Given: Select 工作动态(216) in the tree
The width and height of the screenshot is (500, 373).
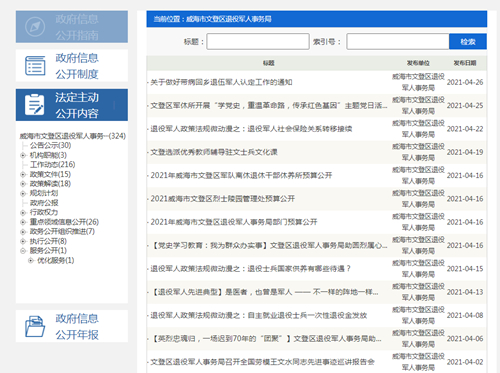Looking at the screenshot, I should tap(53, 165).
